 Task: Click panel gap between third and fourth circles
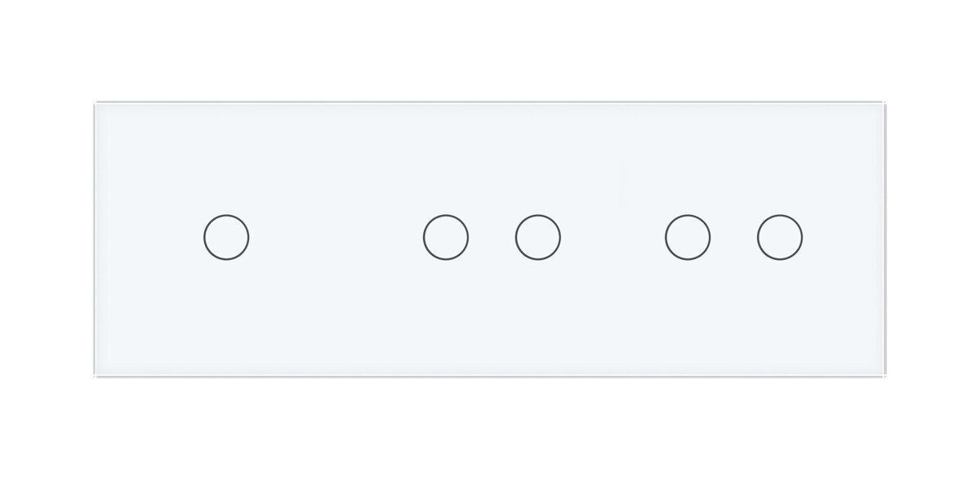612,238
